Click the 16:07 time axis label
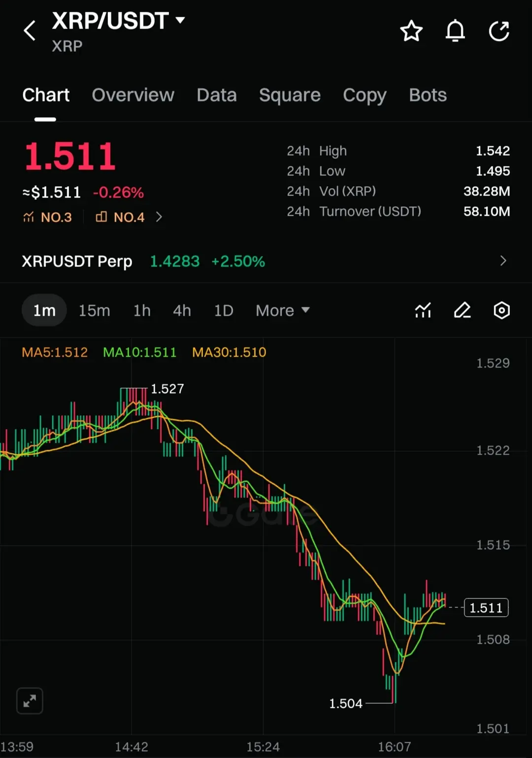The width and height of the screenshot is (532, 758). (x=395, y=747)
